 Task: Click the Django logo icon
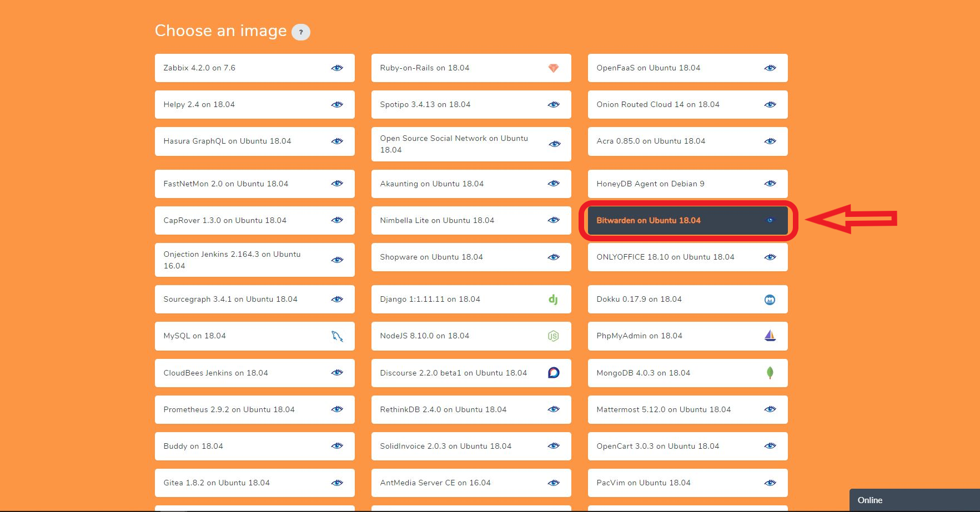tap(554, 300)
